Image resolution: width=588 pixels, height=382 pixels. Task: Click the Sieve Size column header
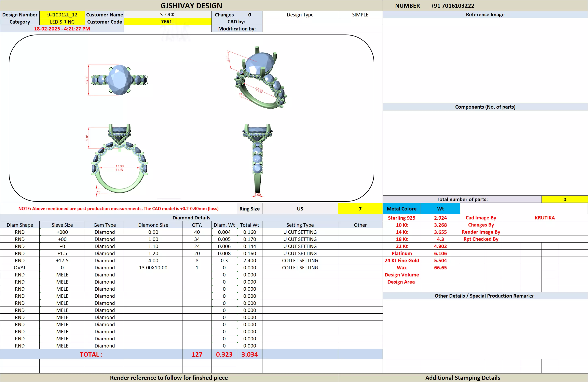click(62, 225)
